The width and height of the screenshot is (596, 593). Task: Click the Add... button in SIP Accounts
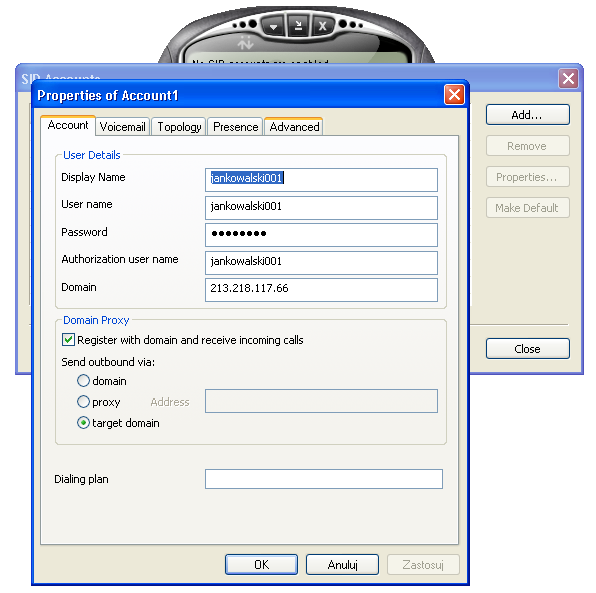[528, 114]
